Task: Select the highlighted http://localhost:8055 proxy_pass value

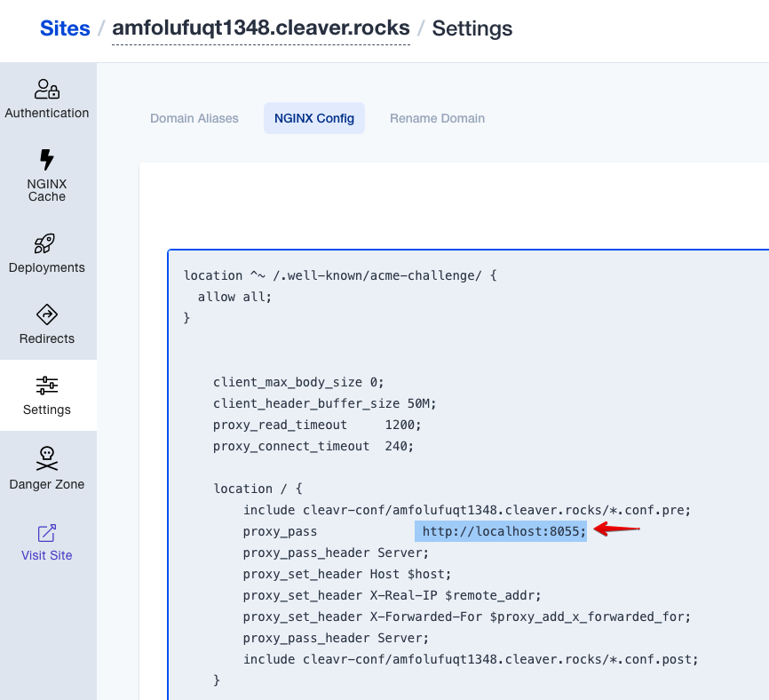Action: click(x=500, y=531)
